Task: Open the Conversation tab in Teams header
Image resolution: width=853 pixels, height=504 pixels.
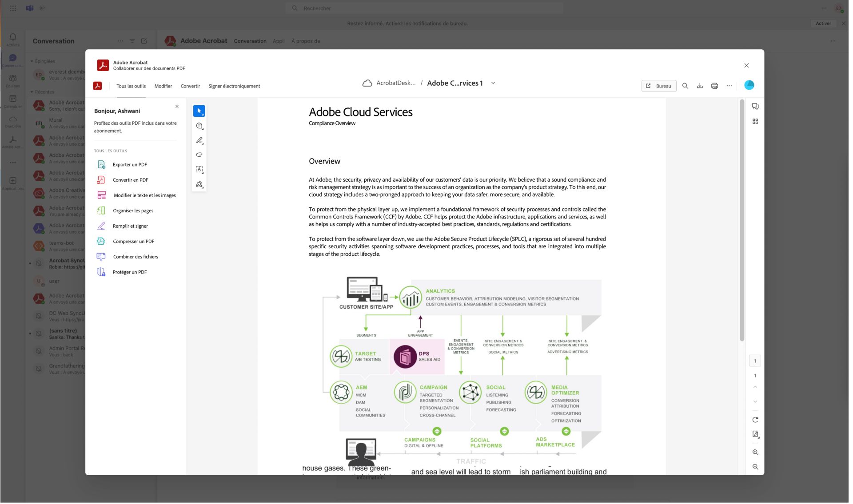Action: 250,41
